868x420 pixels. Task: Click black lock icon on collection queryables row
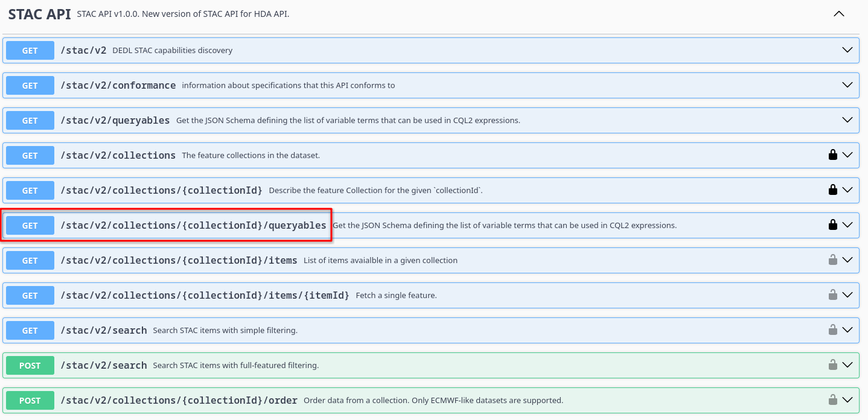point(832,225)
